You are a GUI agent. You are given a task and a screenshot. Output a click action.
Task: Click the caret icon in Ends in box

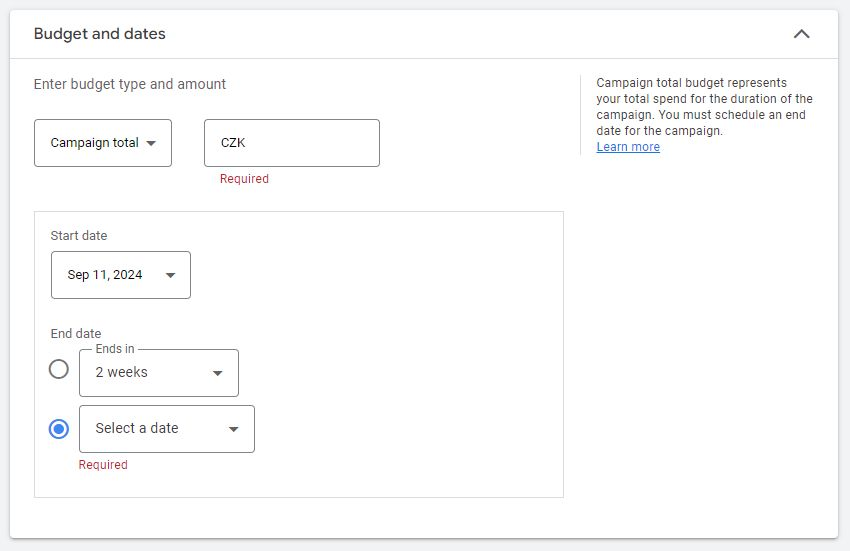click(x=218, y=373)
